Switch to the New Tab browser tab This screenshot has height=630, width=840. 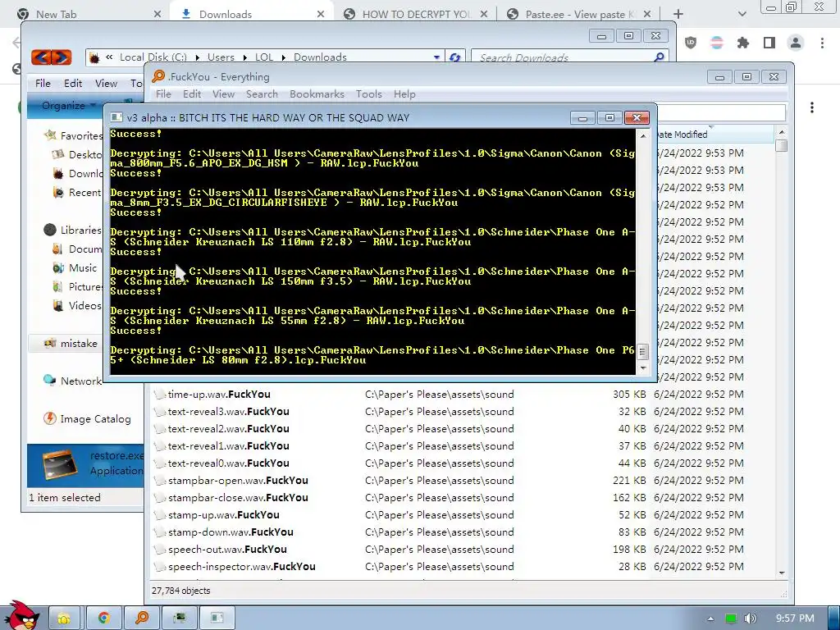pyautogui.click(x=89, y=15)
